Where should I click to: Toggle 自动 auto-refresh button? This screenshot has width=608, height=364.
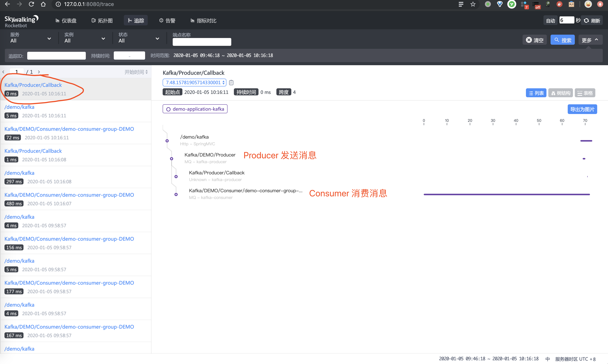point(550,21)
